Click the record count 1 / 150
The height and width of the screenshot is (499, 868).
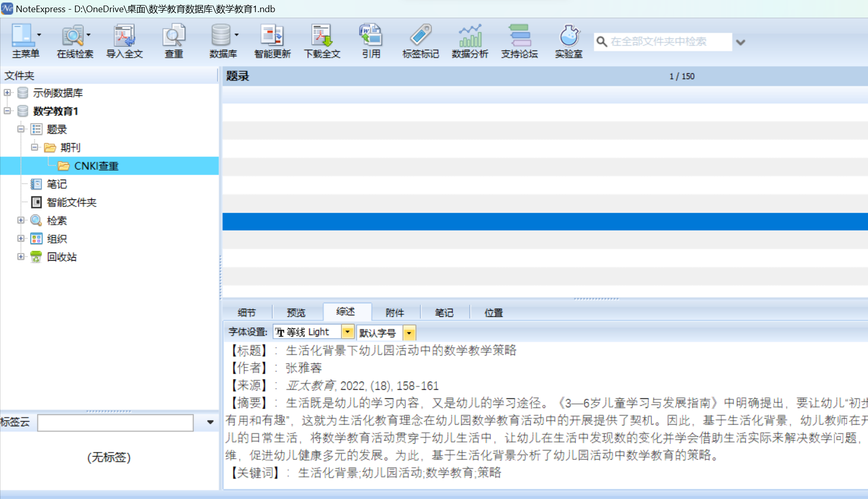tap(682, 76)
